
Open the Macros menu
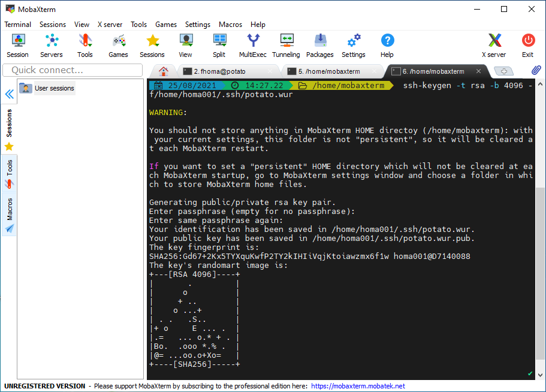point(230,25)
